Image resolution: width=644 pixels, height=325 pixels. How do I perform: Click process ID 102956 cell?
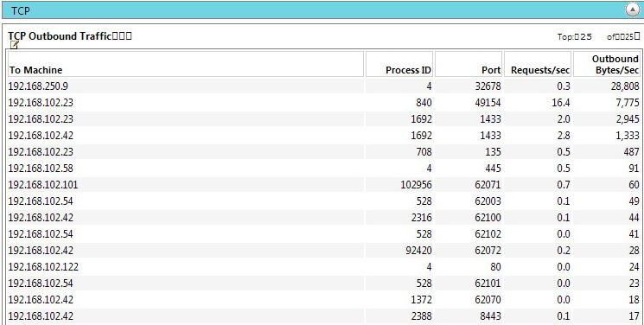[416, 185]
